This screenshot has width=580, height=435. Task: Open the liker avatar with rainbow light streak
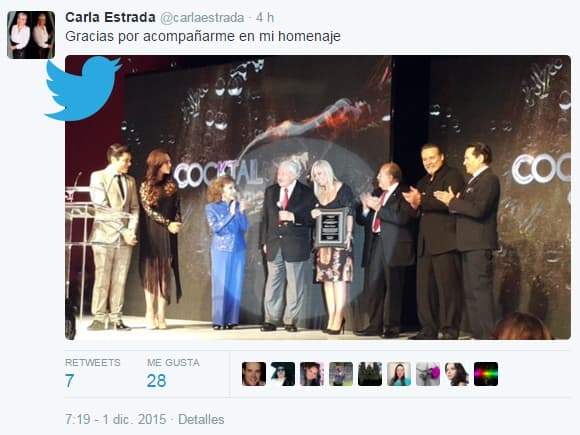[486, 374]
